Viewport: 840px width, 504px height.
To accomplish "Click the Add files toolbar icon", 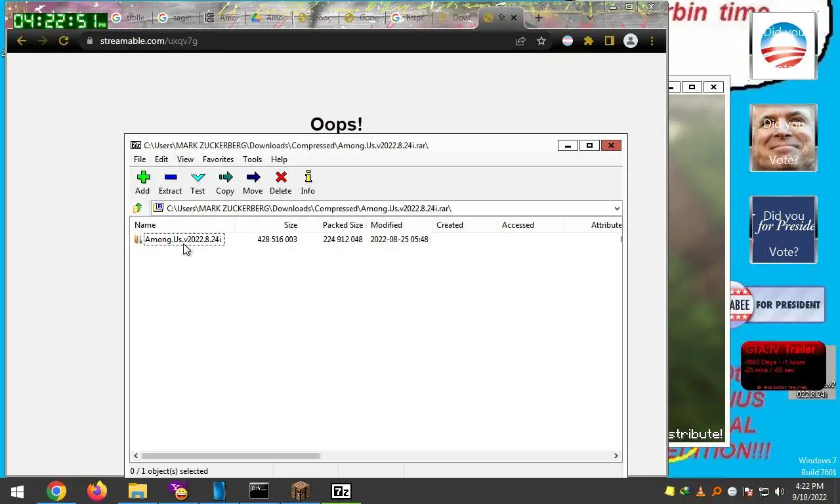I will point(143,182).
